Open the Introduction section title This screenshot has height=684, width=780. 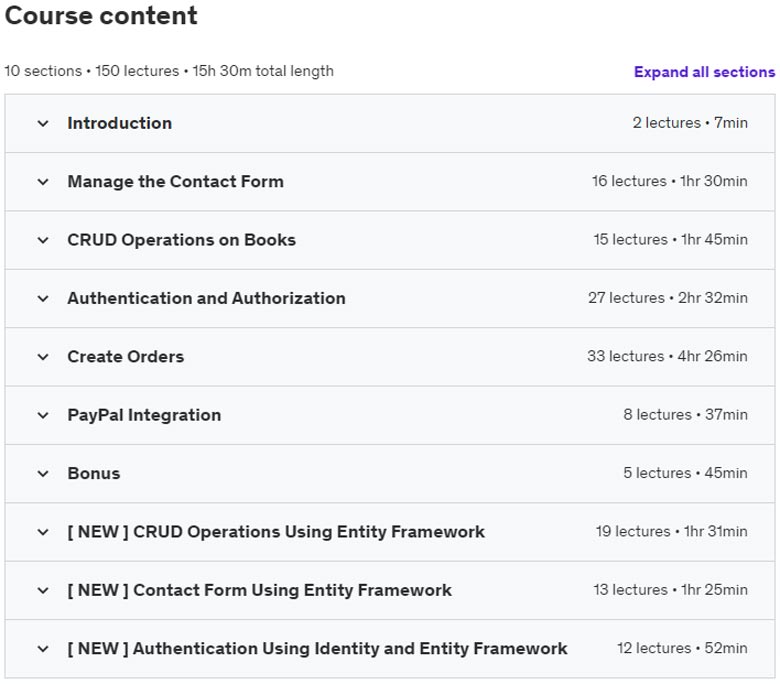click(120, 123)
